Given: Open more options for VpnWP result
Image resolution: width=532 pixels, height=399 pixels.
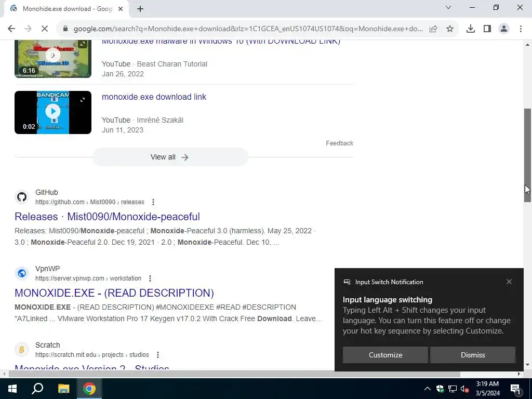Looking at the screenshot, I should tap(150, 278).
